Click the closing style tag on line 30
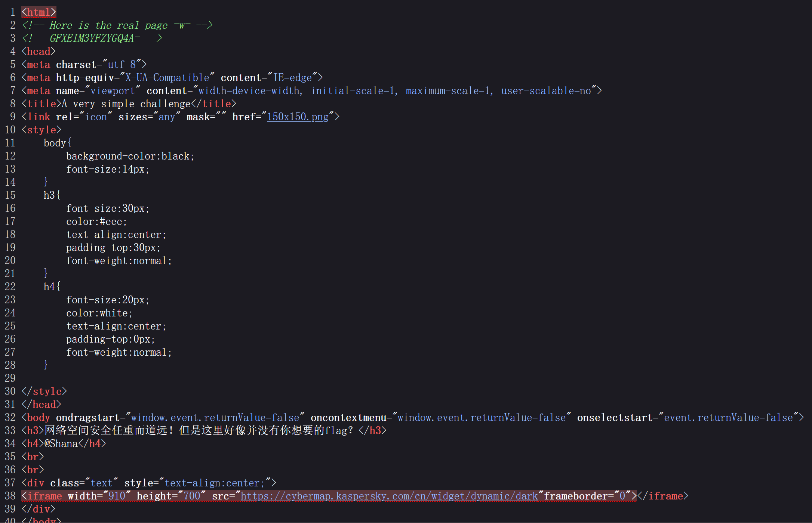 point(44,392)
